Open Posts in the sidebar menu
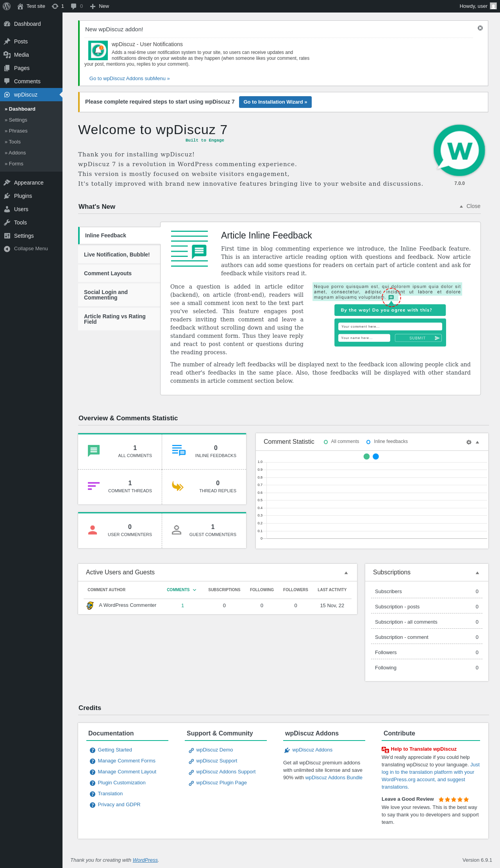500x868 pixels. click(x=31, y=41)
